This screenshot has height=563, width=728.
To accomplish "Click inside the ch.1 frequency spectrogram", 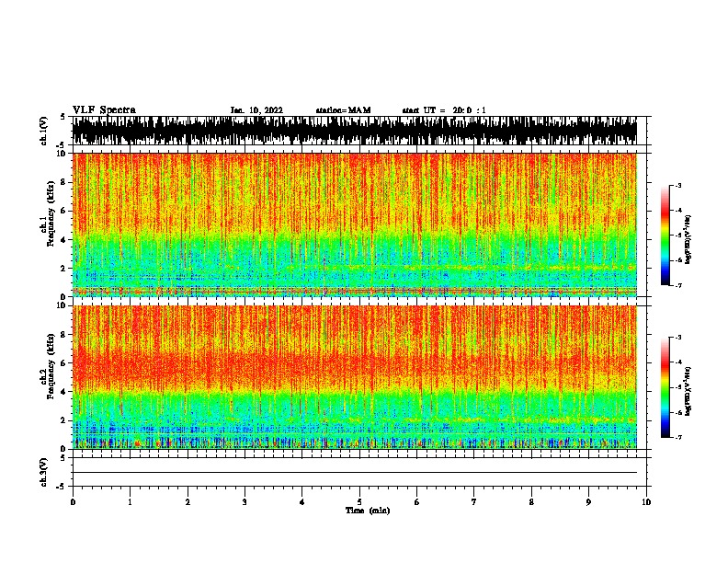I will pyautogui.click(x=355, y=224).
